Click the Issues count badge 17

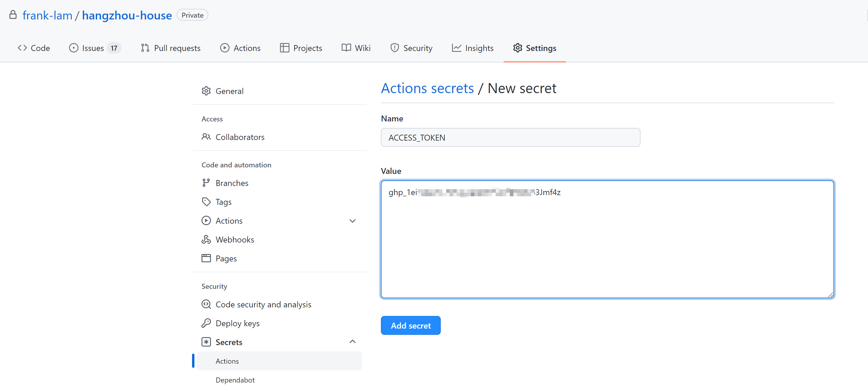pos(114,48)
